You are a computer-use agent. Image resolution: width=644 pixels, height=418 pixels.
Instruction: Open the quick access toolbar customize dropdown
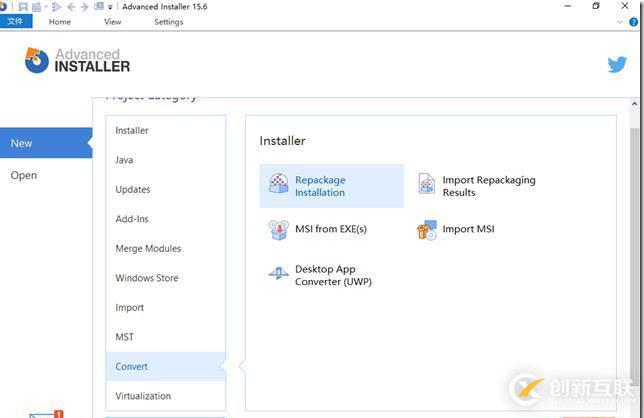pos(110,7)
